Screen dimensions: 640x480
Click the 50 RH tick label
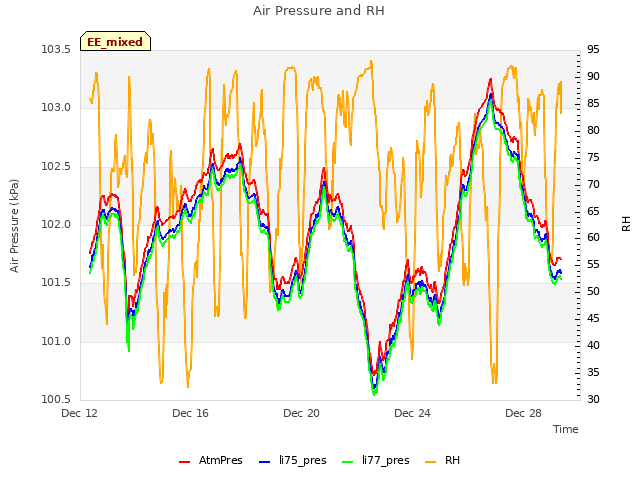point(593,291)
